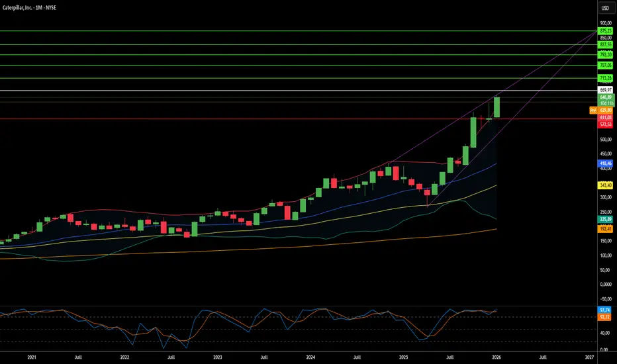Click the orange 92,12 oscillator value label
This screenshot has width=617, height=364.
coord(605,316)
